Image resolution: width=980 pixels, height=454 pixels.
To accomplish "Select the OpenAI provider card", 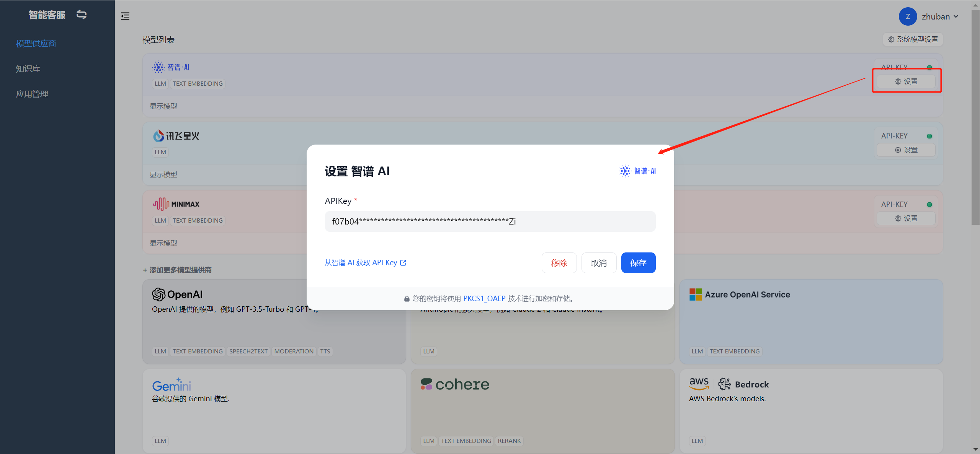I will (x=274, y=322).
